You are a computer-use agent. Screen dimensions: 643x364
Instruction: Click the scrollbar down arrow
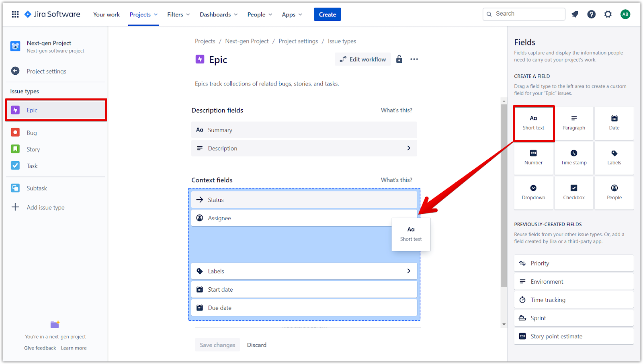click(504, 324)
